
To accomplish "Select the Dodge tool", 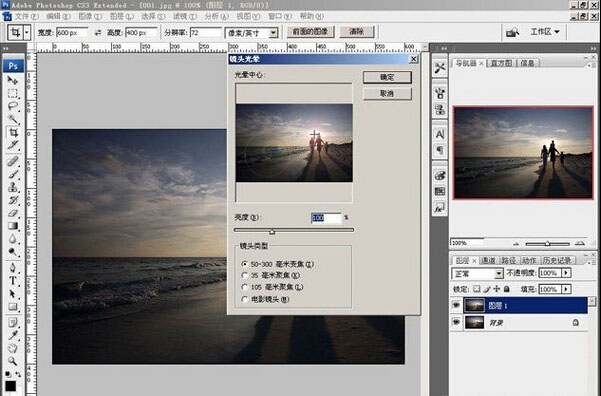I will (x=13, y=252).
